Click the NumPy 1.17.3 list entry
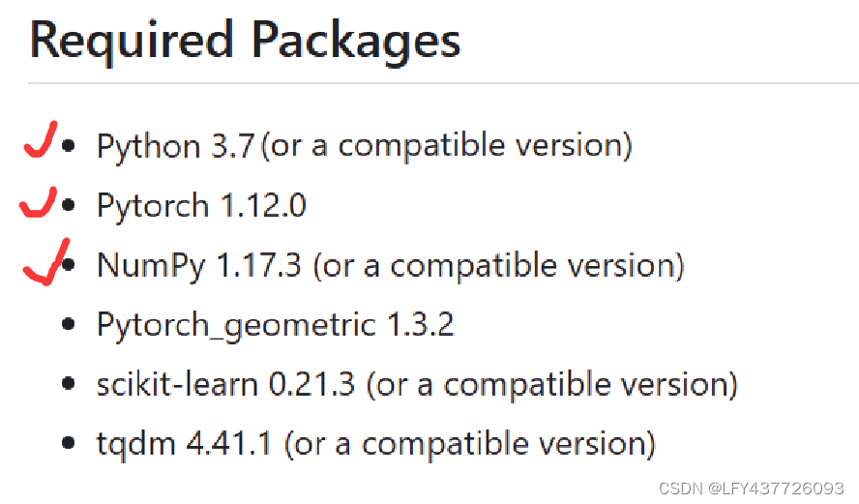Screen dimensions: 859x504 [391, 265]
